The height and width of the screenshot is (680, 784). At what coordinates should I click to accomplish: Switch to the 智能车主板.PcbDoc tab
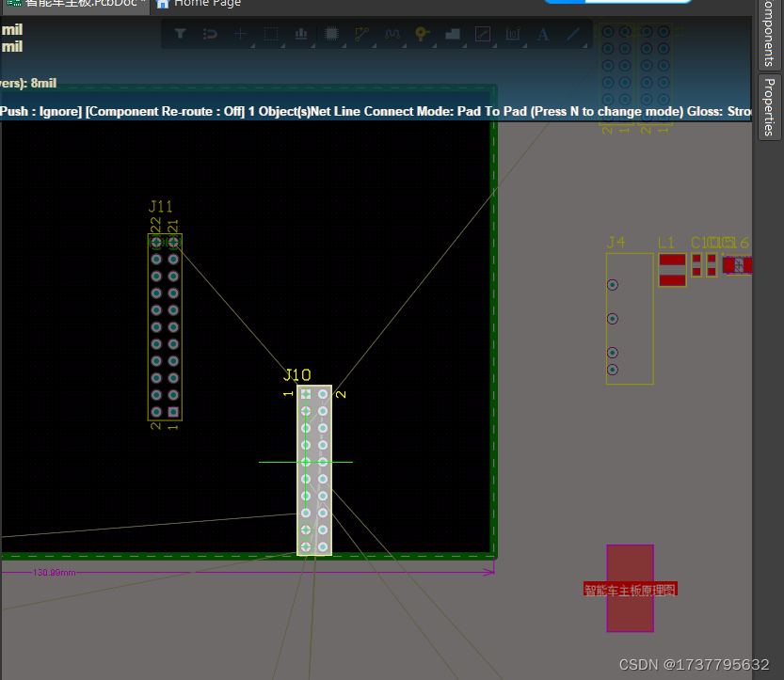[x=74, y=4]
